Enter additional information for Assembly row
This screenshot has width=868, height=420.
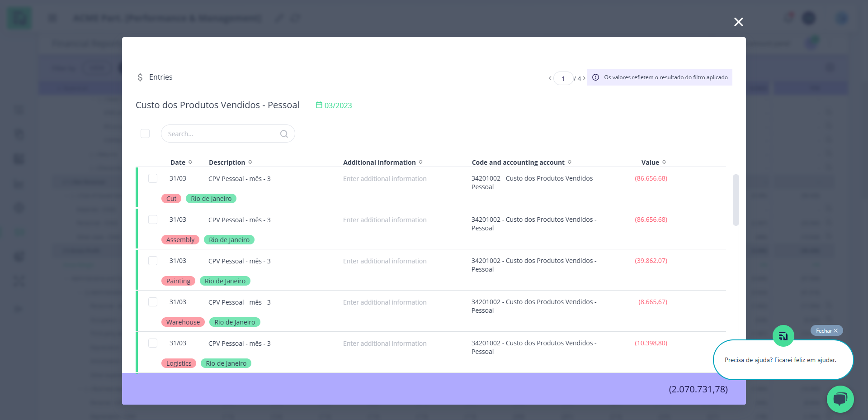tap(385, 220)
